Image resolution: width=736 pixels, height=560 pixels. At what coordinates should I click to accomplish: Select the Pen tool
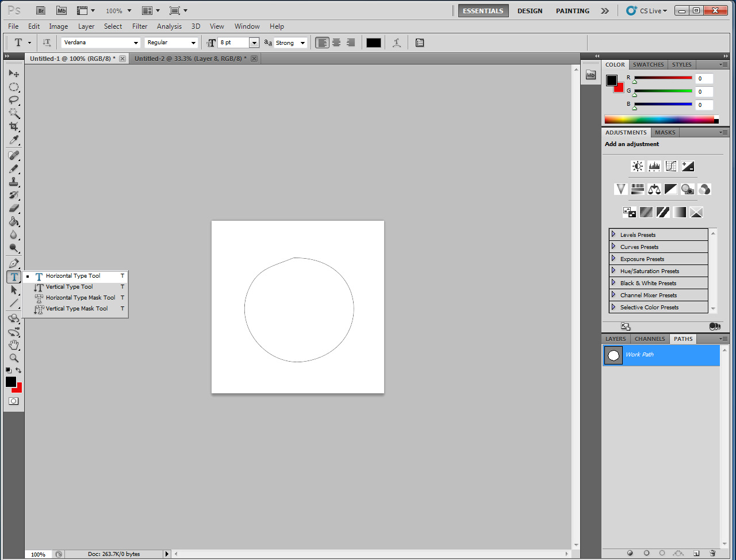coord(14,263)
